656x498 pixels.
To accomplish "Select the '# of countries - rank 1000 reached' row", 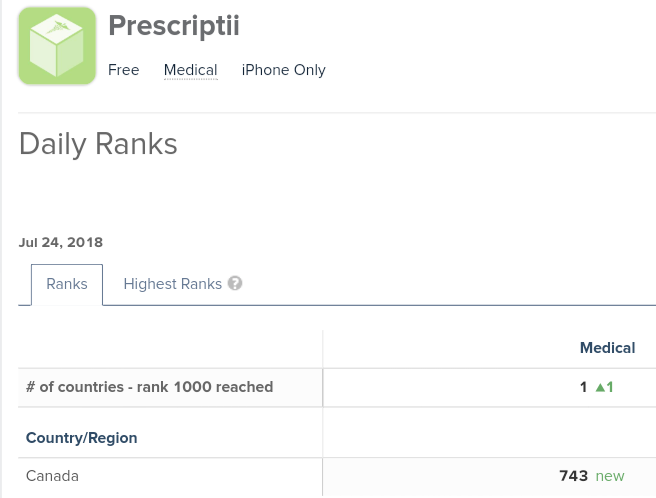I will [149, 387].
